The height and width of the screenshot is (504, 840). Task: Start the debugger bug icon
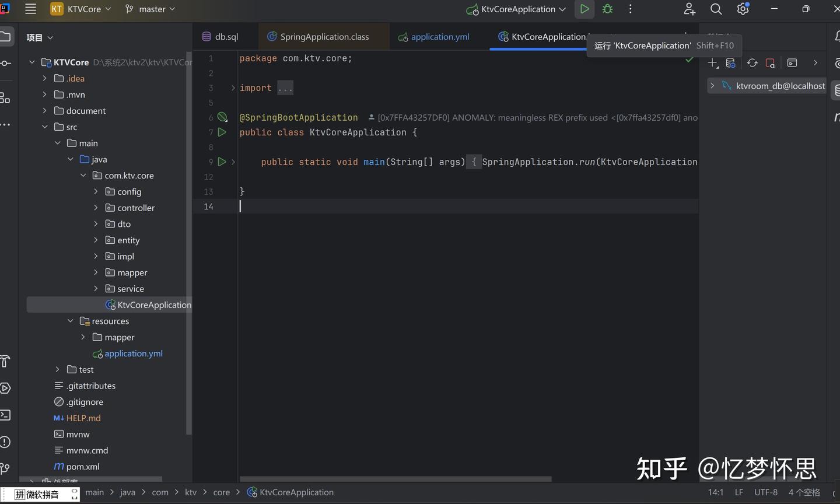click(607, 9)
